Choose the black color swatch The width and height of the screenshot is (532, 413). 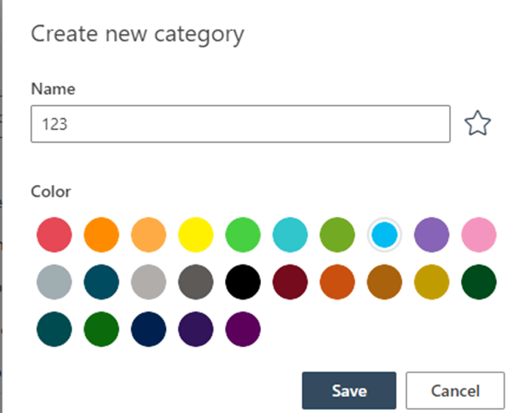243,282
